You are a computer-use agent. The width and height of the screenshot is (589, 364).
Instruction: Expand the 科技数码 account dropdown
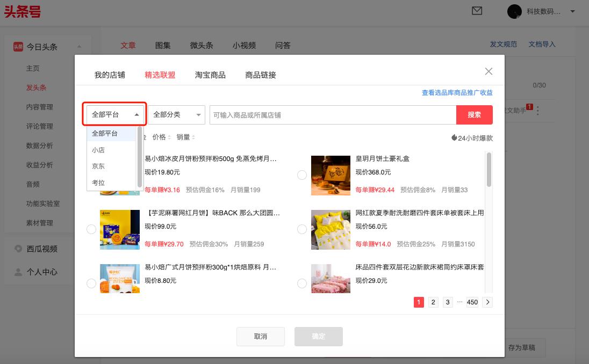pos(573,12)
